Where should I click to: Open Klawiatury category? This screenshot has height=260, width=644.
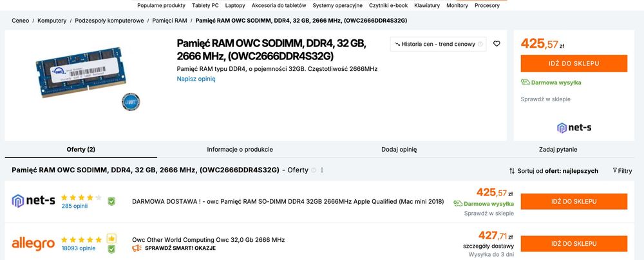[427, 5]
